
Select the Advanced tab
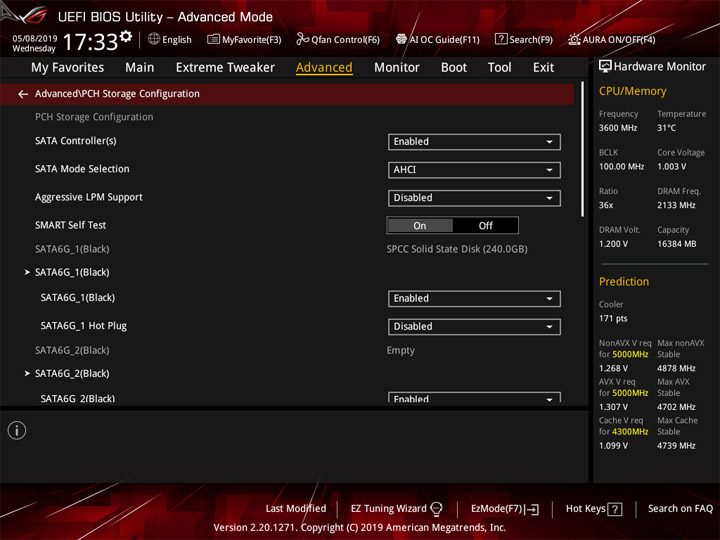324,68
